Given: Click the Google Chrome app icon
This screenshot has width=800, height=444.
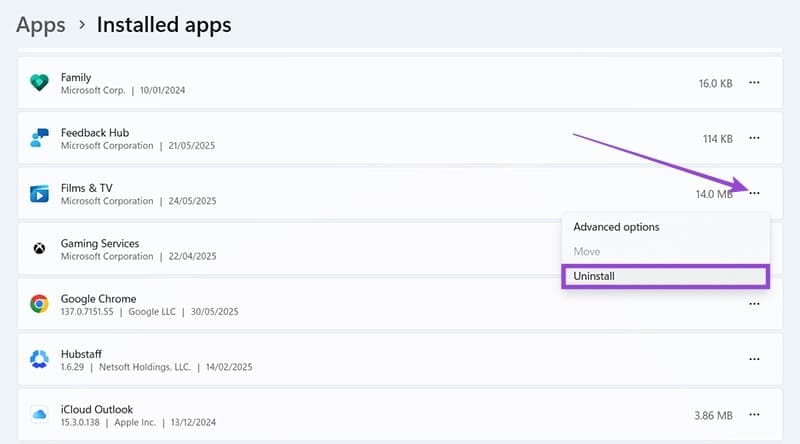Looking at the screenshot, I should [x=40, y=304].
